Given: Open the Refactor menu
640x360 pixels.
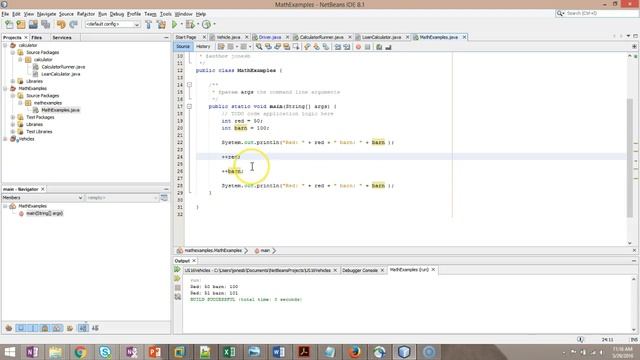Looking at the screenshot, I should [86, 14].
